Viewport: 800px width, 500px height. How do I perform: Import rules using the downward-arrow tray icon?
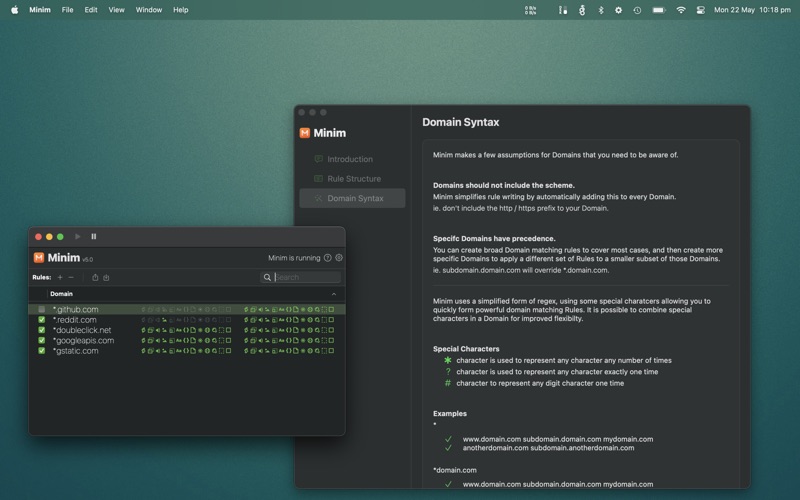pos(106,277)
